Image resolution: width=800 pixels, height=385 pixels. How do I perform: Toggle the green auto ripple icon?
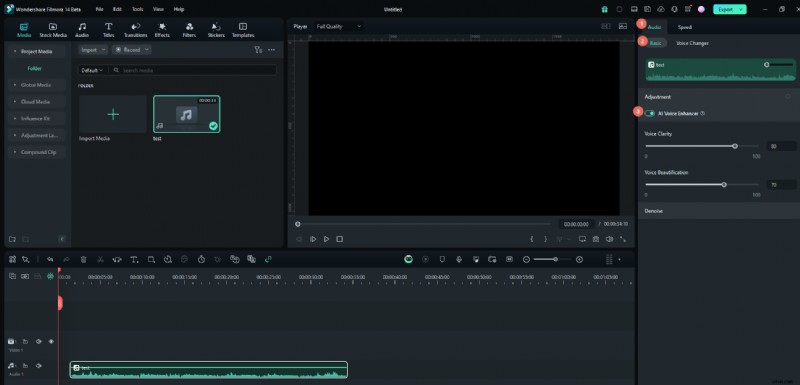pos(50,276)
